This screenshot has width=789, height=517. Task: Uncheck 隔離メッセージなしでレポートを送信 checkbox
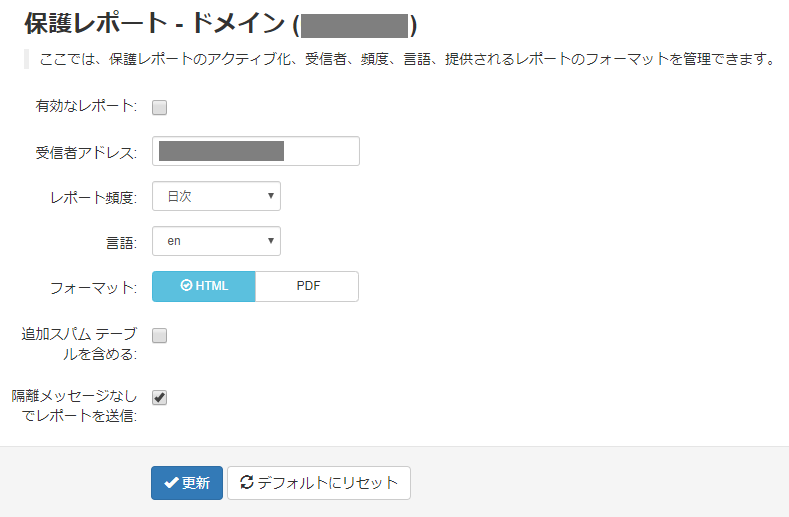pyautogui.click(x=160, y=397)
